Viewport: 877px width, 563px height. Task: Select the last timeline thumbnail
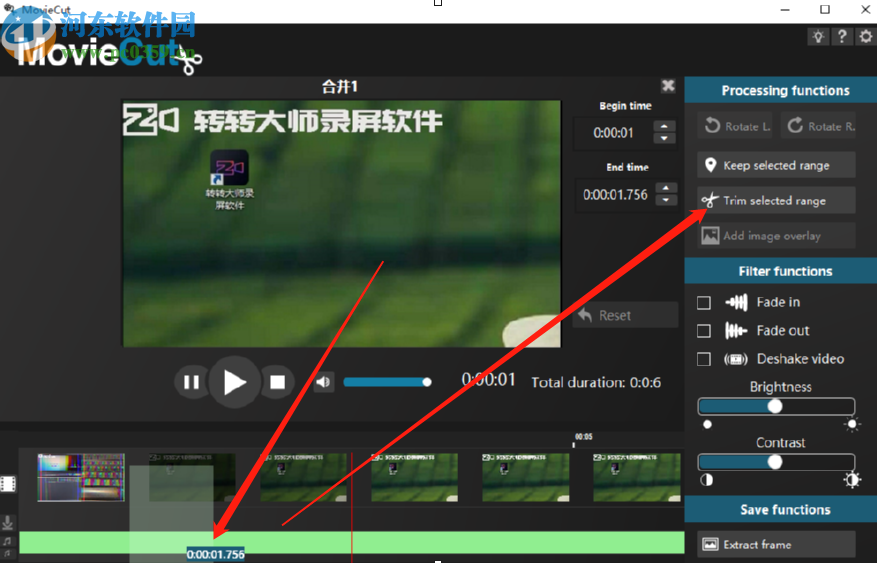(x=637, y=477)
